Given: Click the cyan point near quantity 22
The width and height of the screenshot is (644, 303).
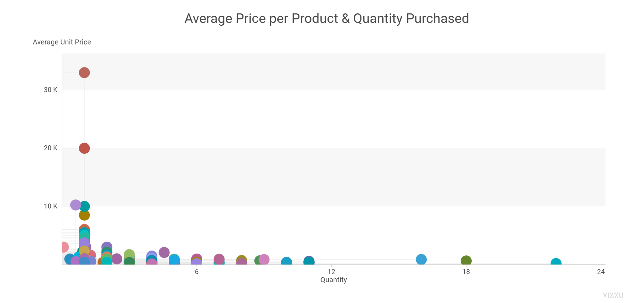Looking at the screenshot, I should click(x=556, y=263).
